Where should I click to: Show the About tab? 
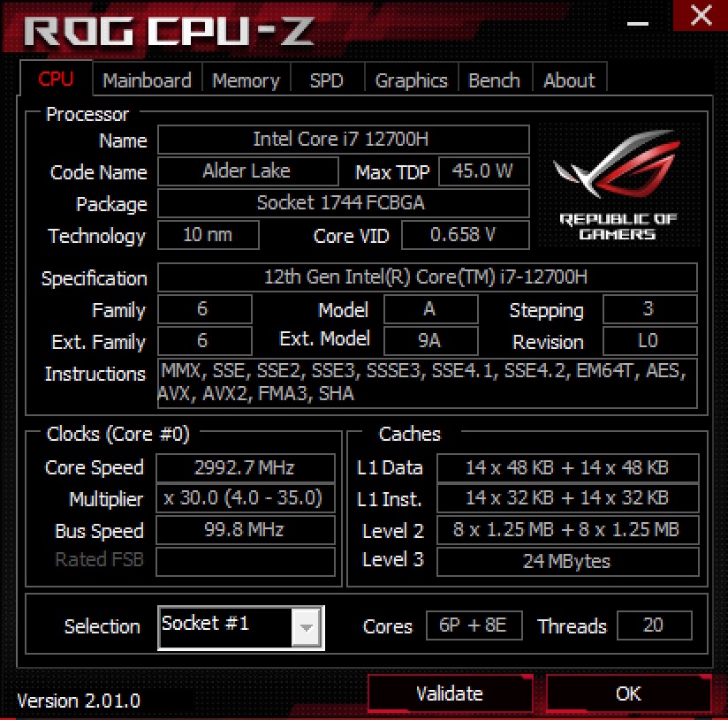pos(569,80)
